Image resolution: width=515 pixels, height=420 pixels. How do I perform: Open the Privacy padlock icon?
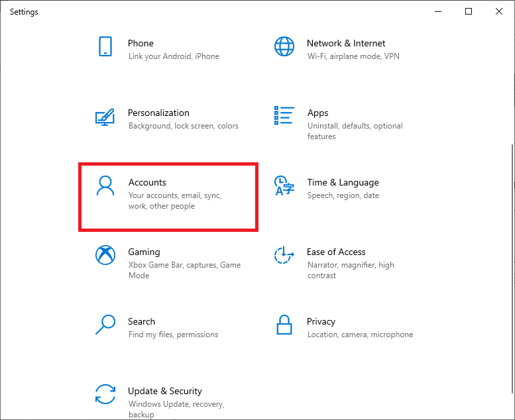[x=284, y=325]
